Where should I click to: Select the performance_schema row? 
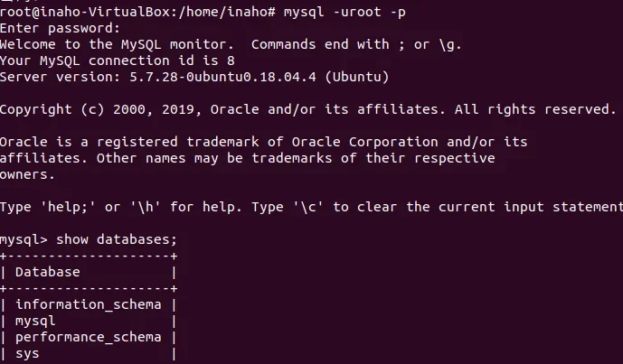click(x=88, y=337)
